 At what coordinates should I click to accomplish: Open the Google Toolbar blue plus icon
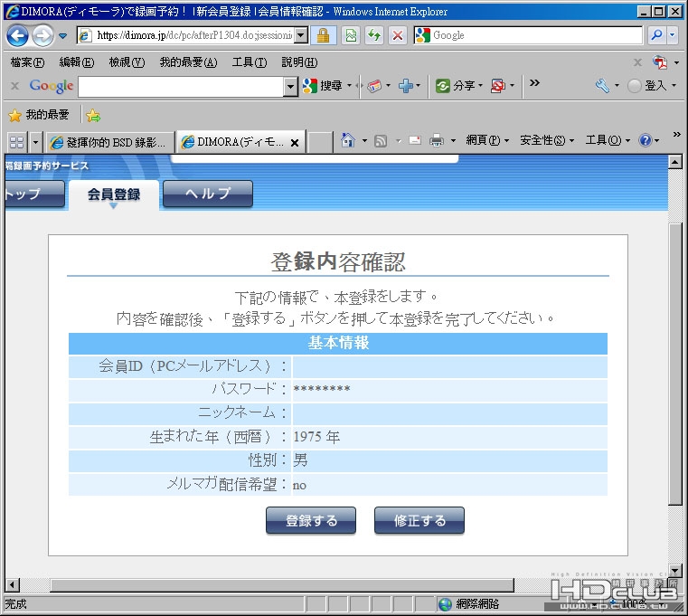pos(405,86)
